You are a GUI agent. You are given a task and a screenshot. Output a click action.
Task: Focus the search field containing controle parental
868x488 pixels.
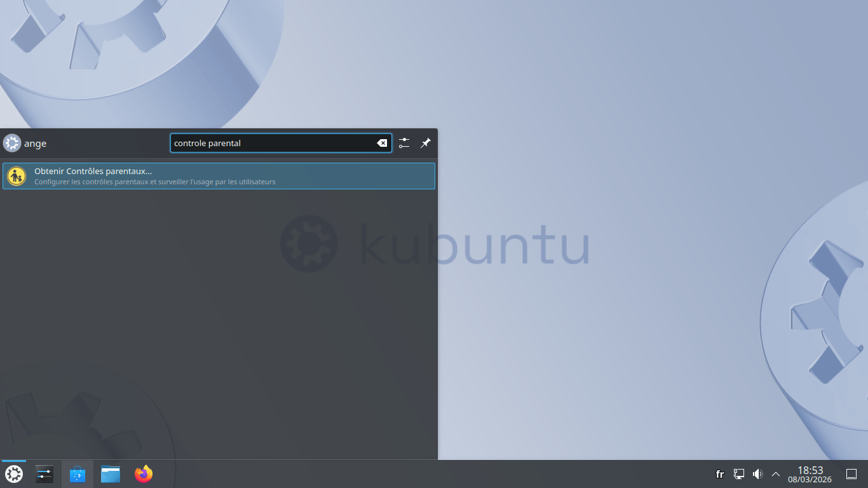281,143
